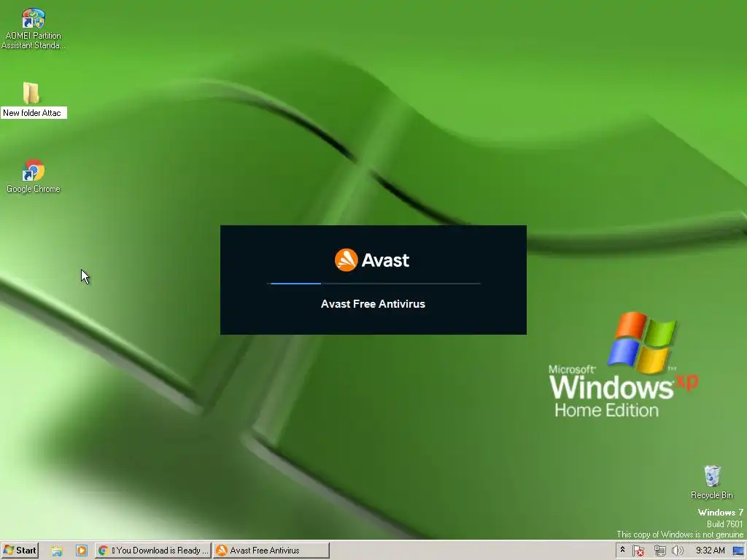Open Windows Explorer from taskbar
The image size is (747, 560).
coord(57,551)
